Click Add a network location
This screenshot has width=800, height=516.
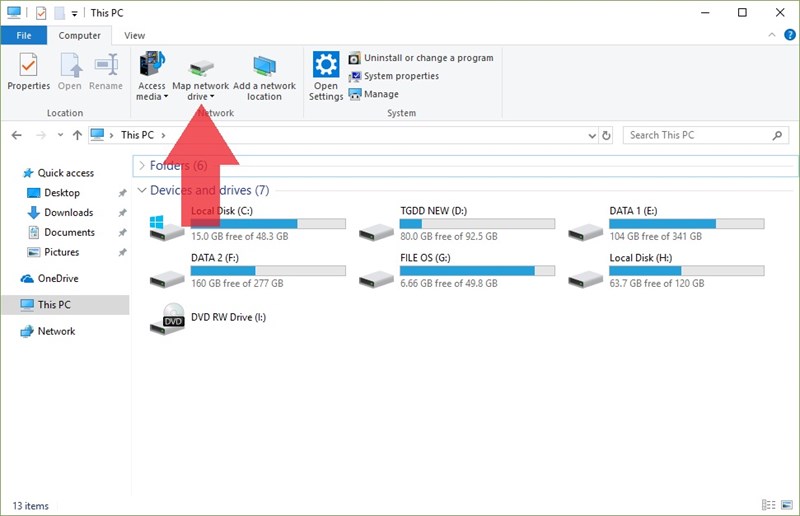click(x=264, y=76)
